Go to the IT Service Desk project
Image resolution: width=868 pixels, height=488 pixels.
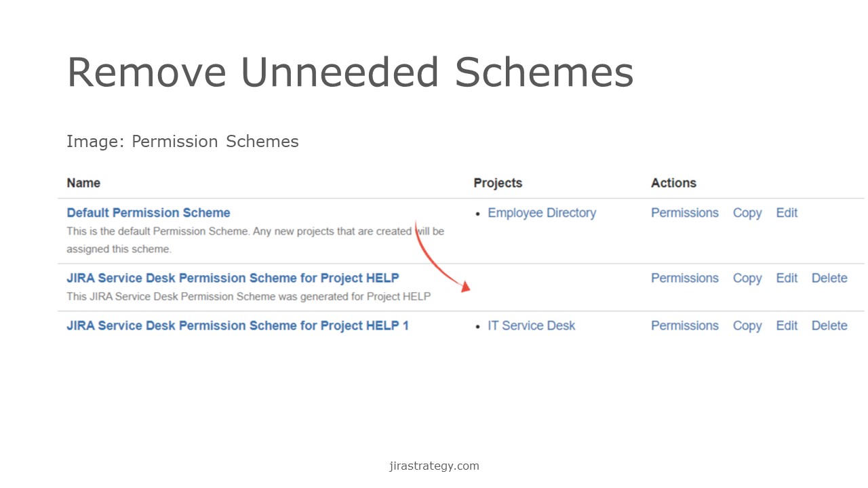[x=532, y=325]
